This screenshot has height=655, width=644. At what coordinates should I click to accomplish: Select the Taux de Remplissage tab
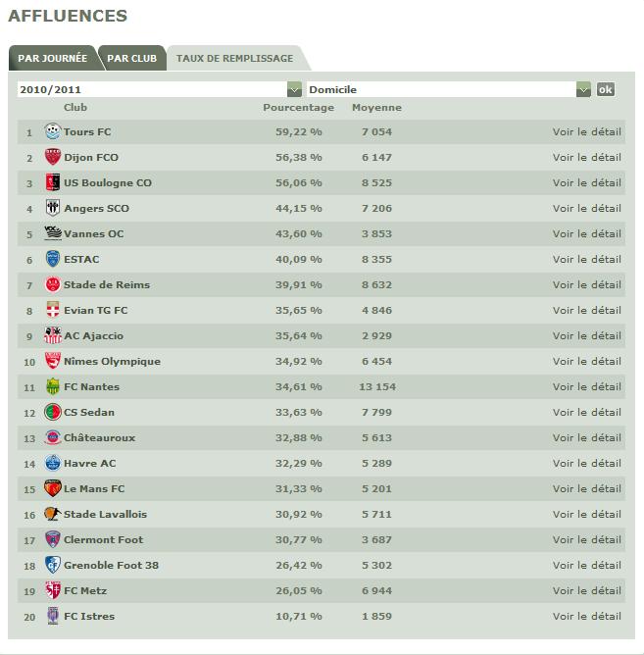coord(232,59)
